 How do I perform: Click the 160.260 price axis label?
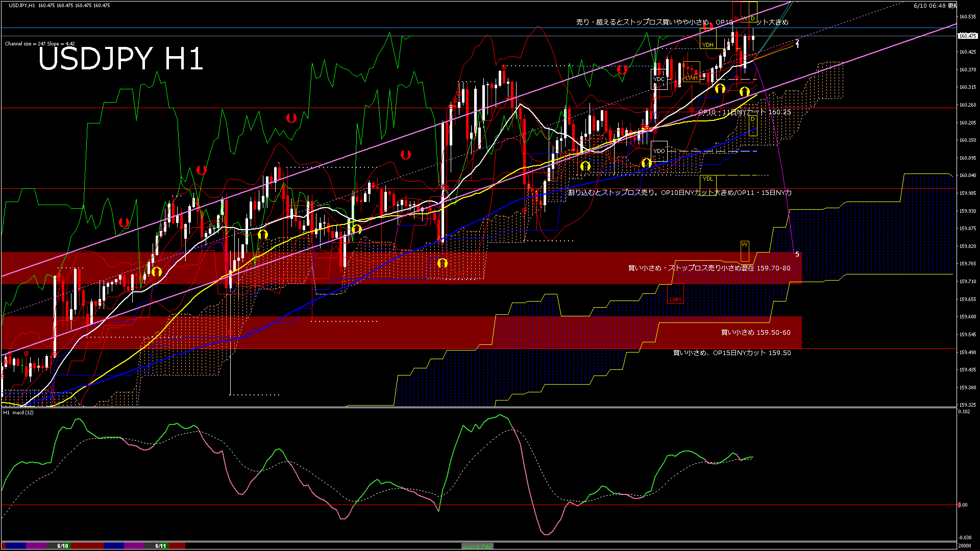click(968, 105)
